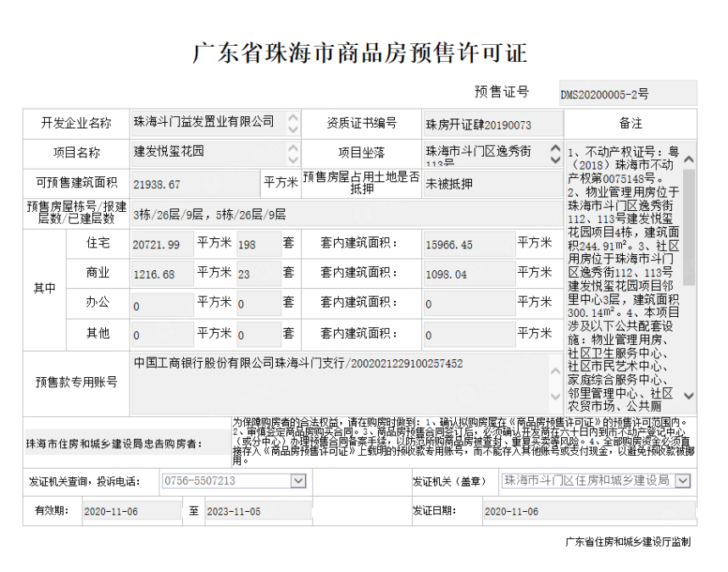Image resolution: width=728 pixels, height=572 pixels.
Task: Click up arrow in 项目坐落 field
Action: pyautogui.click(x=555, y=147)
